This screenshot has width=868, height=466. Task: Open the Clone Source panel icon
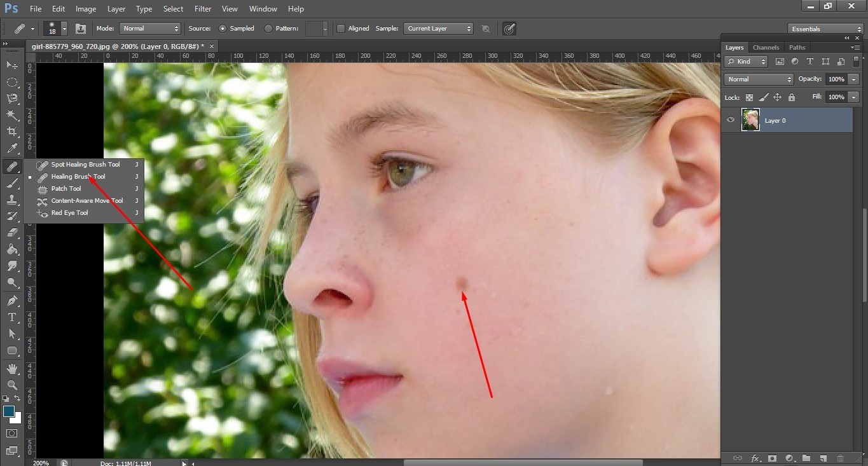(81, 29)
